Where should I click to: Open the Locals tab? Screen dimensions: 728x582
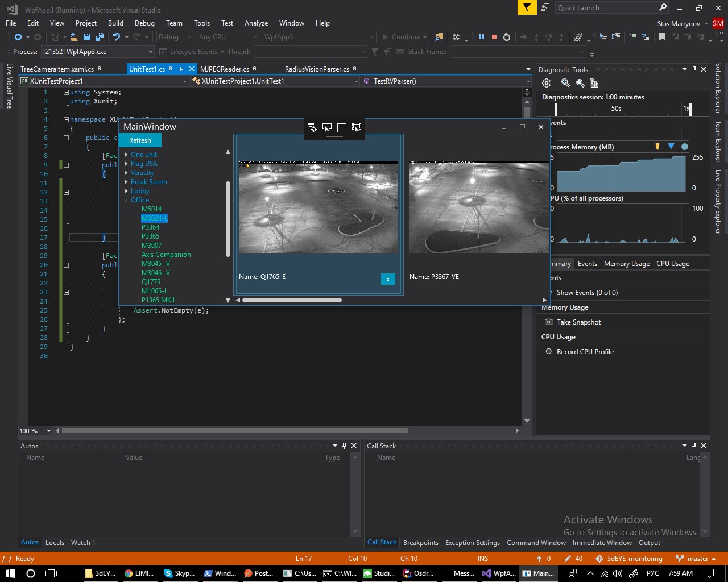click(x=55, y=543)
